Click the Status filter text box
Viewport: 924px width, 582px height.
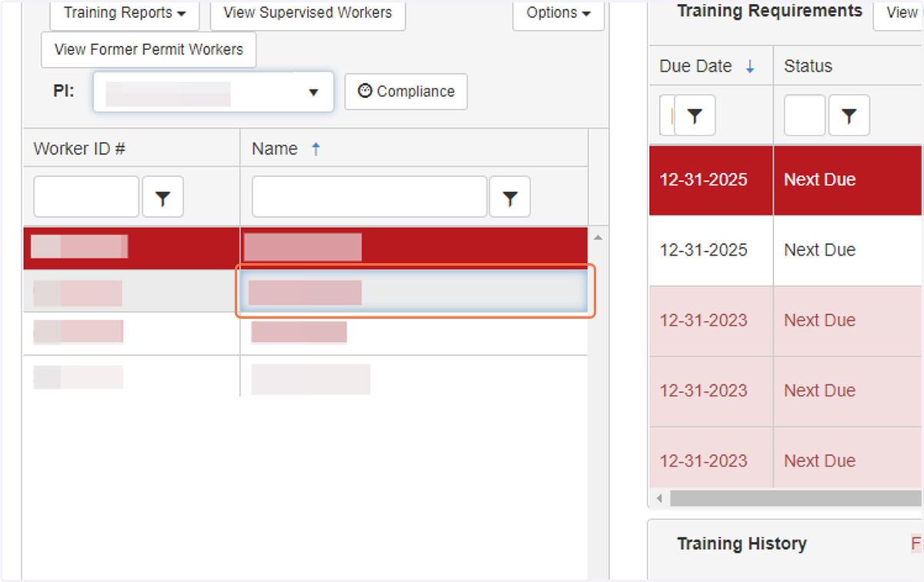805,115
